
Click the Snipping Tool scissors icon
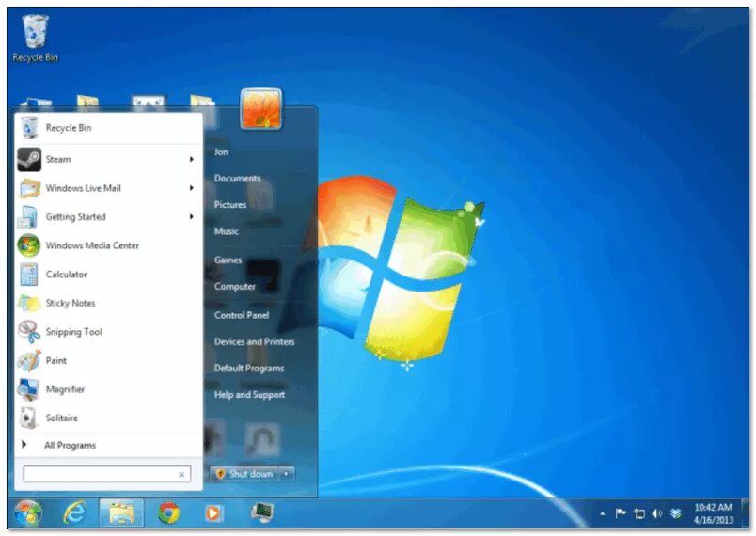pyautogui.click(x=29, y=332)
